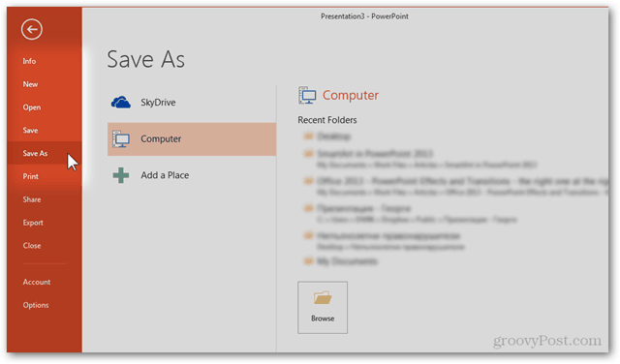Click the Recent Folders heading
Viewport: 620px width, 364px height.
(x=327, y=120)
